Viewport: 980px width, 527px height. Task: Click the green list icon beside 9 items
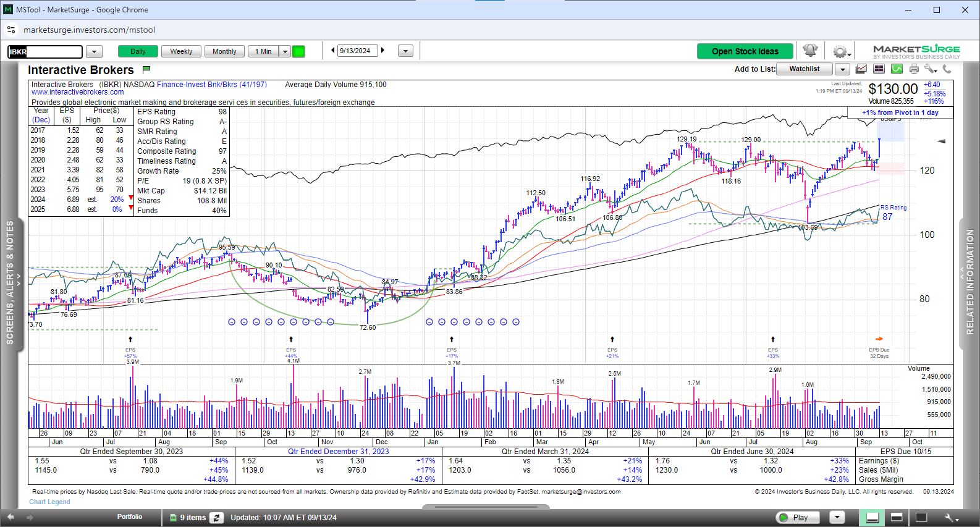[x=174, y=518]
